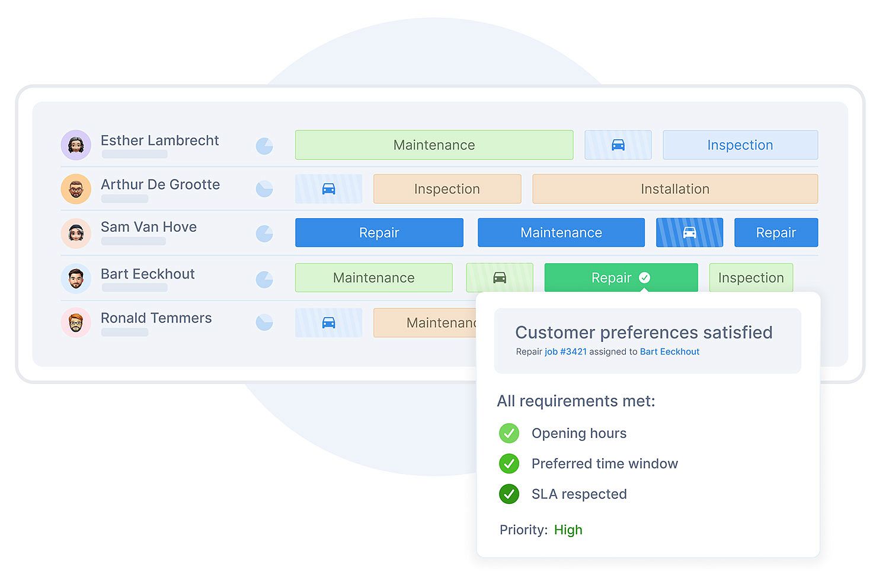The width and height of the screenshot is (889, 588).
Task: Click the workload pie icon beside Esther Lambrecht
Action: [x=264, y=146]
